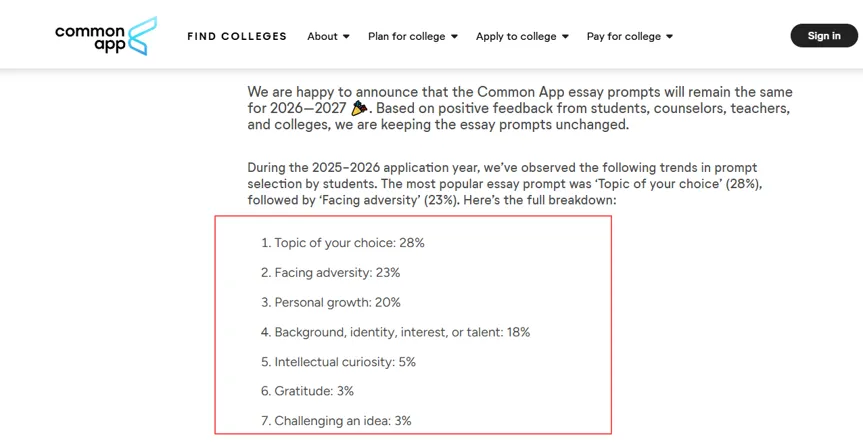Expand the Plan for college arrow
Viewport: 863px width, 442px height.
pos(454,37)
